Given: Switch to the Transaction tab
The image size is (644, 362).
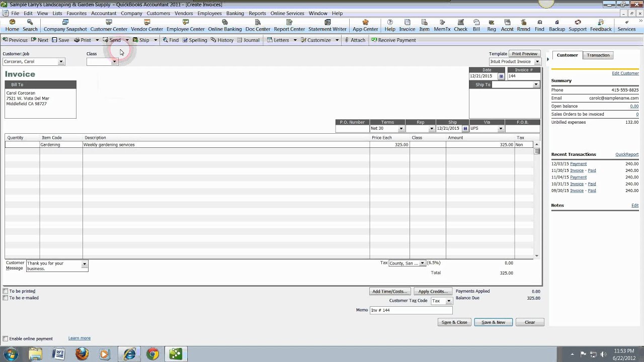Looking at the screenshot, I should (x=598, y=55).
